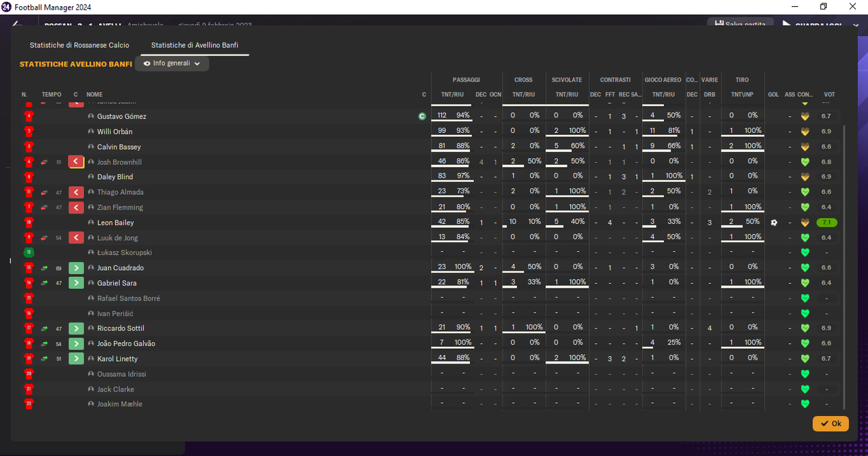The image size is (868, 456).
Task: Click the red substituted-off arrow for Thiago Almada
Action: tap(76, 192)
